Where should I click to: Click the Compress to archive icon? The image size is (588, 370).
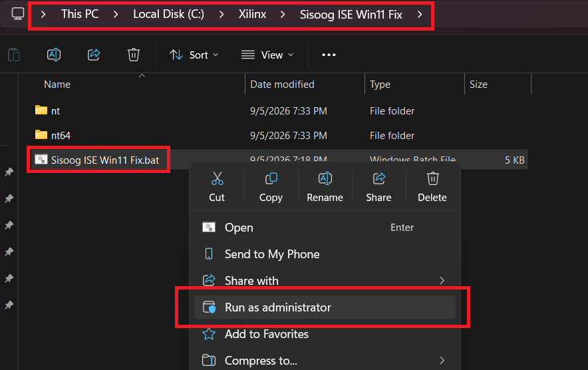209,361
